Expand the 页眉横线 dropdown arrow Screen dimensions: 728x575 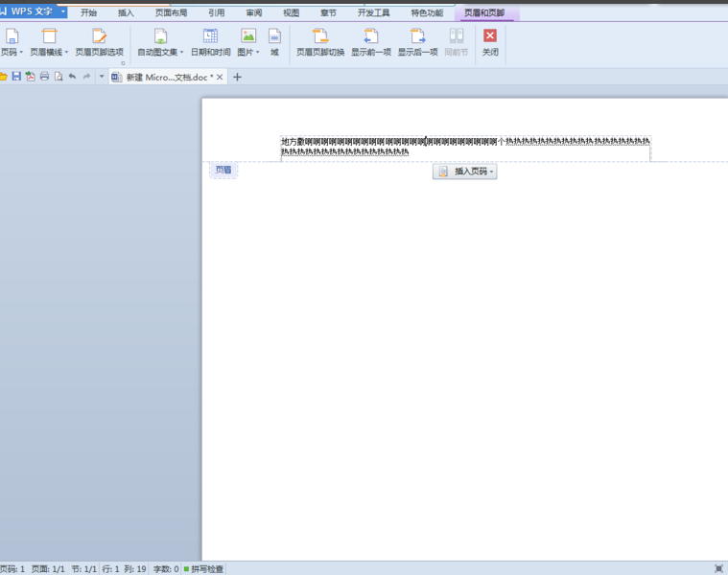(x=66, y=52)
